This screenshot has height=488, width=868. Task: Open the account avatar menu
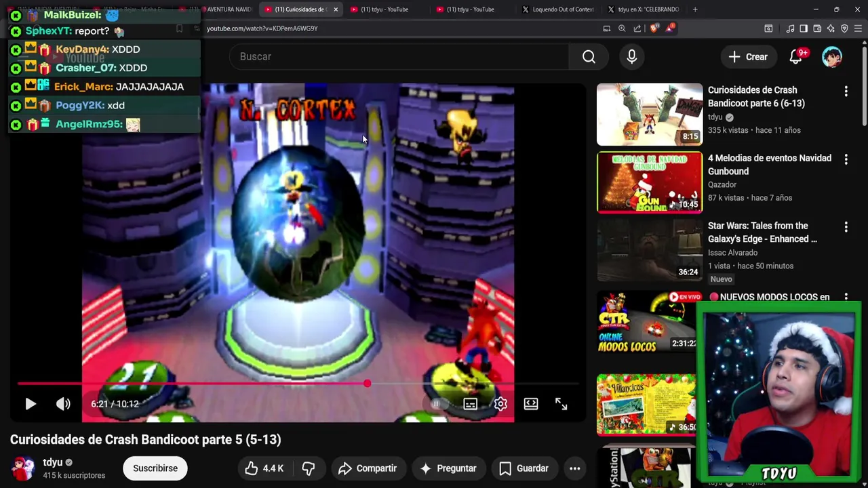point(831,57)
